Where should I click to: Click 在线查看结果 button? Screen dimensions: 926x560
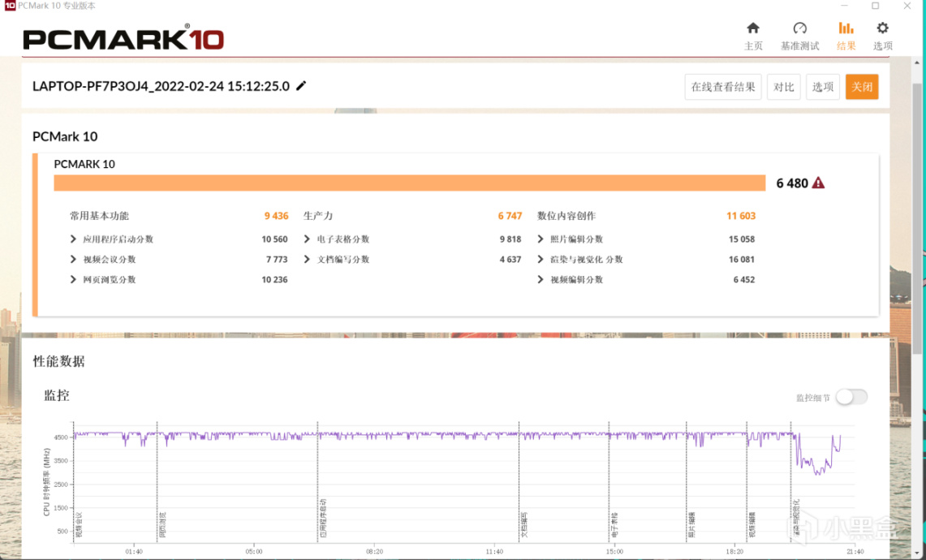tap(723, 87)
